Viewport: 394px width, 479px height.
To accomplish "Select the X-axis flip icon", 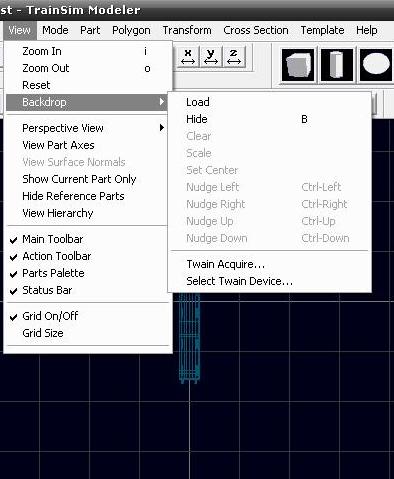I will pos(188,57).
